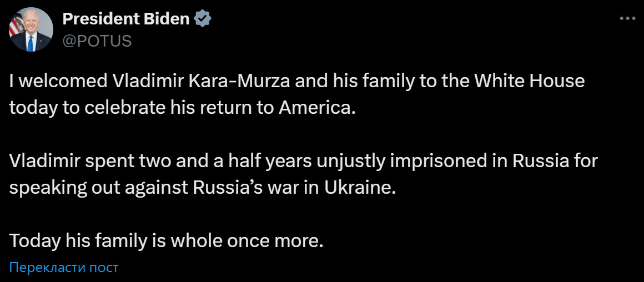The image size is (644, 282).
Task: Open the three-dot more options menu
Action: click(x=627, y=18)
